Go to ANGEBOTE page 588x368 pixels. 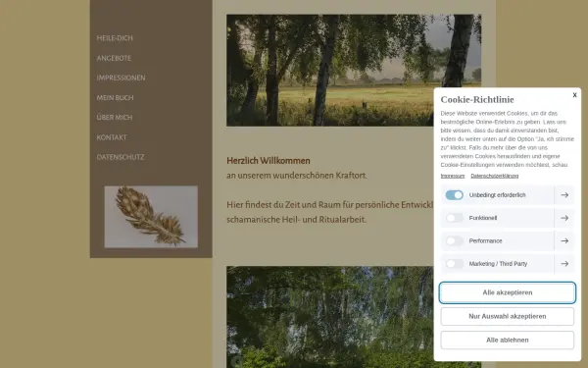114,58
